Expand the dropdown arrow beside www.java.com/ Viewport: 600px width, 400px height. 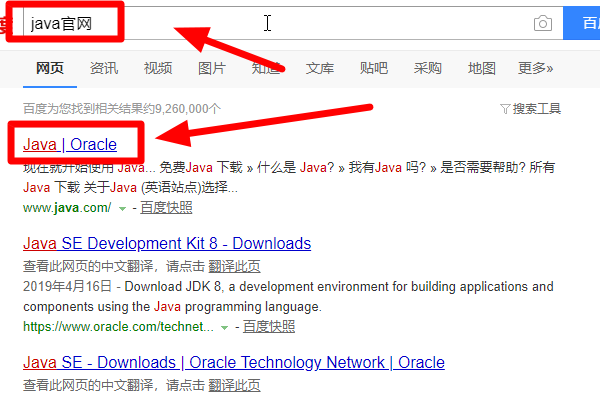[122, 208]
